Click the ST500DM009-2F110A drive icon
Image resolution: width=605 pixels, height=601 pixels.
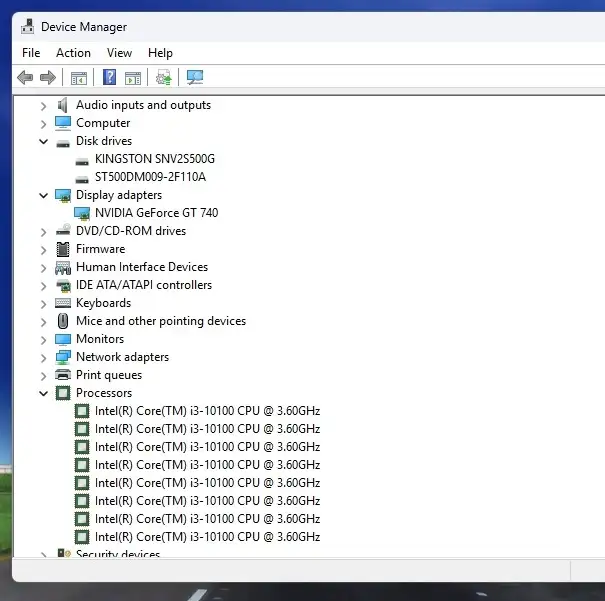point(82,179)
